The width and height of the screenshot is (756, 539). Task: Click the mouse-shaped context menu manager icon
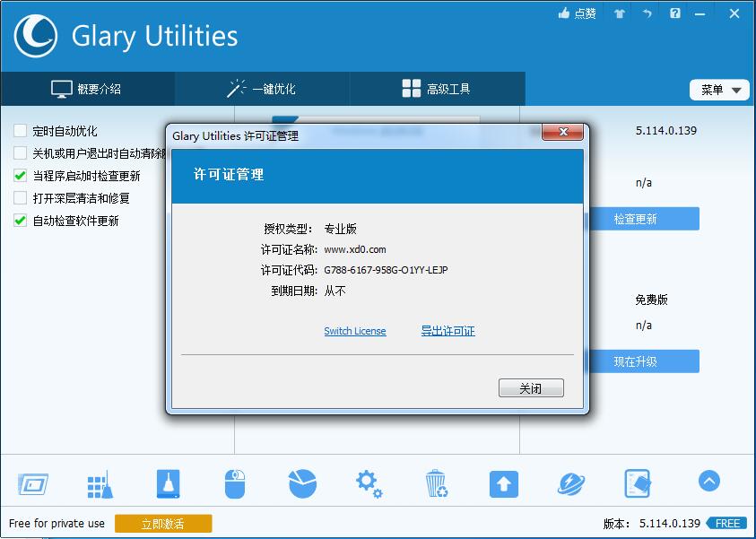pyautogui.click(x=235, y=483)
